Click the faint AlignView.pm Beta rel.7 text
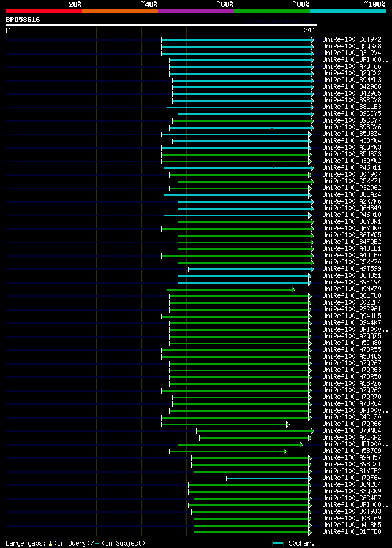The height and width of the screenshot is (548, 392). tap(281, 21)
